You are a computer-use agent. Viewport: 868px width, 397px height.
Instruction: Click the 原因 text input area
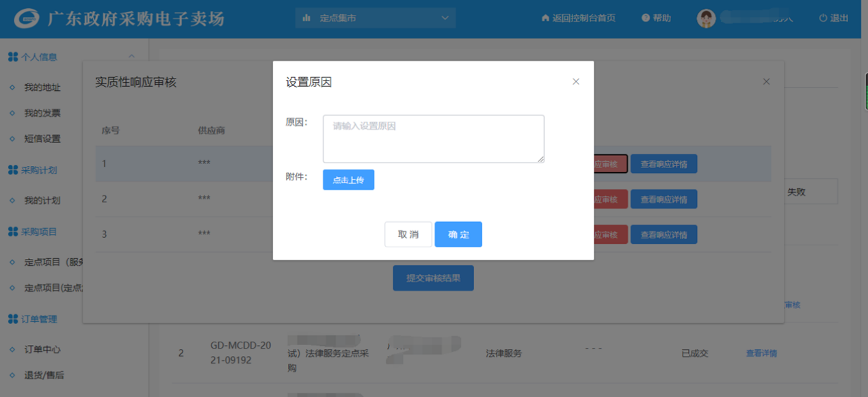pyautogui.click(x=433, y=139)
